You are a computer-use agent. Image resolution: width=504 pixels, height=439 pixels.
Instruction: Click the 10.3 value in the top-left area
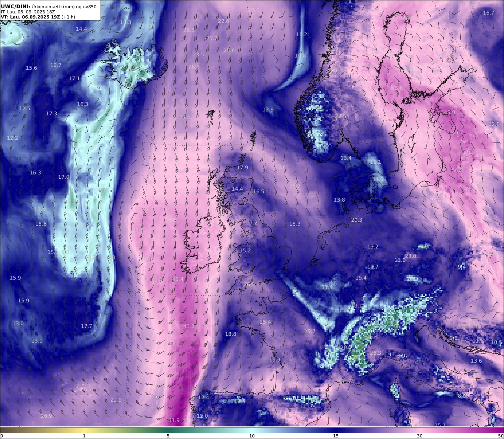tap(126, 22)
